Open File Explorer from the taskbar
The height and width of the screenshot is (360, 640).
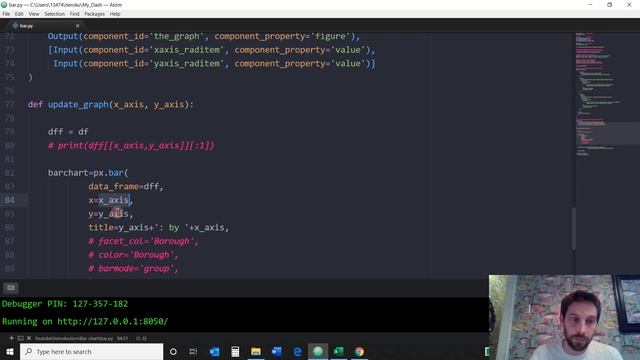[x=256, y=351]
